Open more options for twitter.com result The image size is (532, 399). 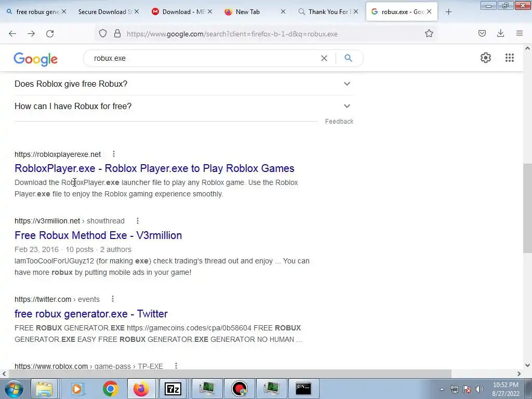113,299
